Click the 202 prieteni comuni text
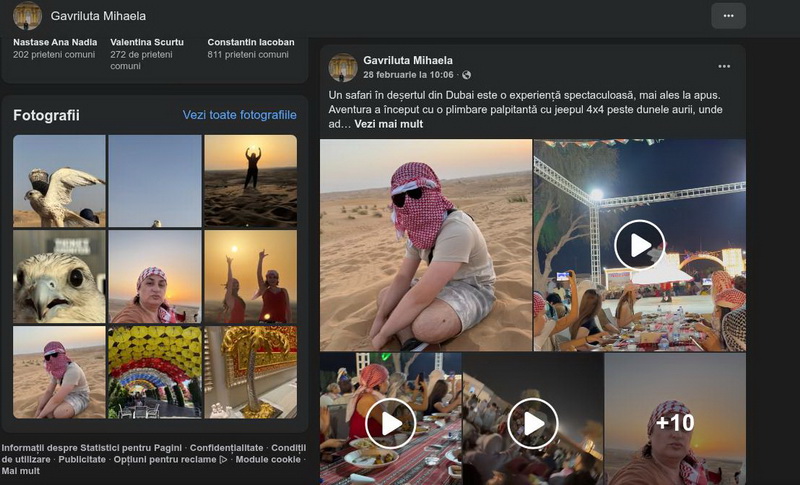This screenshot has height=485, width=800. click(x=54, y=55)
